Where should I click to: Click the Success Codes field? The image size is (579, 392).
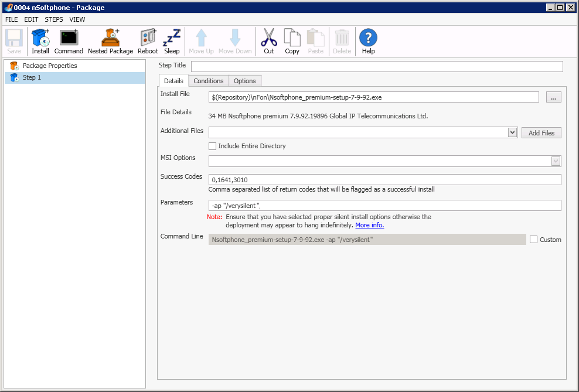385,180
